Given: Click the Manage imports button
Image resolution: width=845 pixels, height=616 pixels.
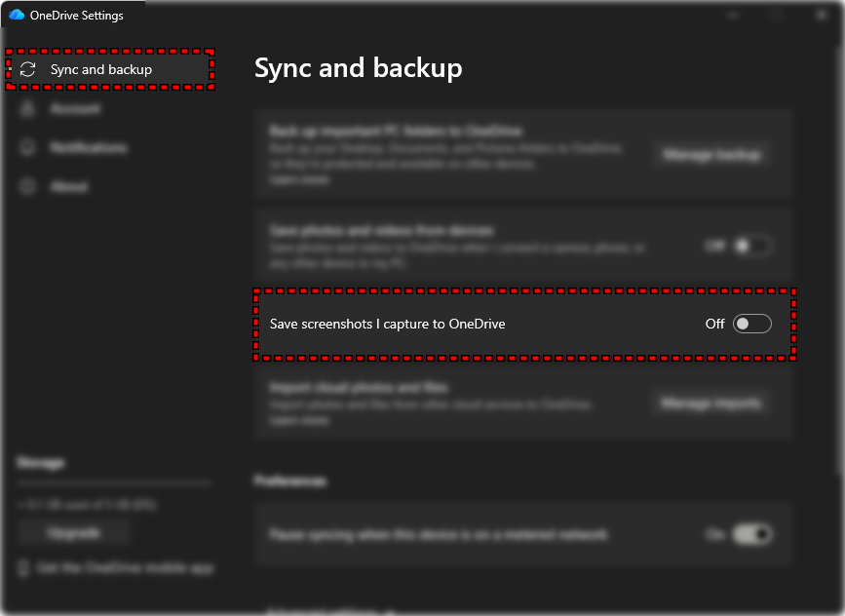Looking at the screenshot, I should pyautogui.click(x=711, y=403).
